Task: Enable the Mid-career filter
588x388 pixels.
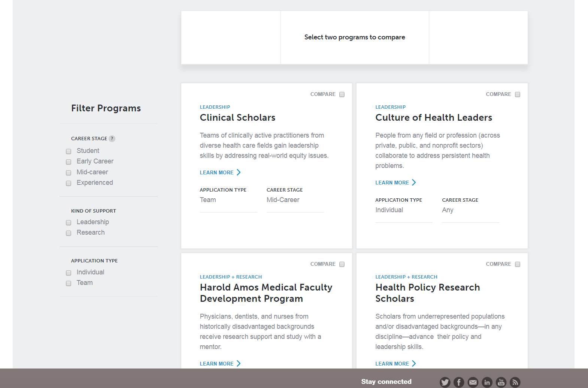Action: 69,173
